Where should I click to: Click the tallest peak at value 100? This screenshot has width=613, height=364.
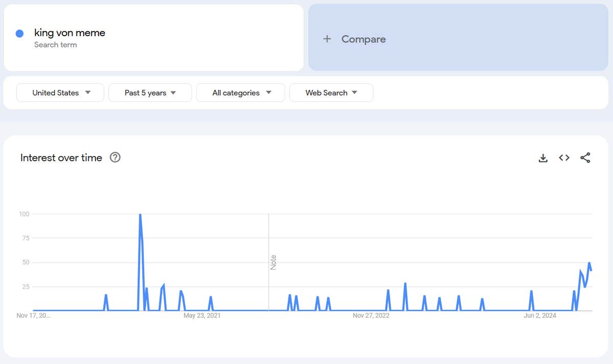[140, 215]
